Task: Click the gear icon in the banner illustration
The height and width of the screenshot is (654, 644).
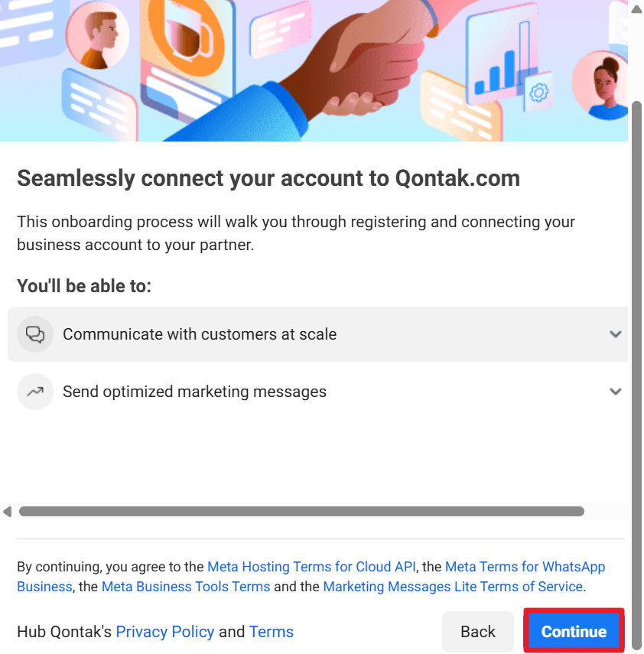Action: coord(538,93)
